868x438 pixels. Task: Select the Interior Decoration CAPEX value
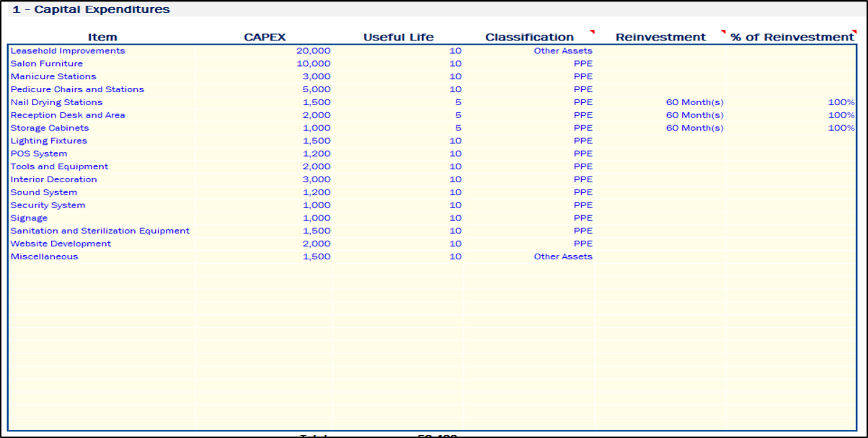tap(316, 180)
